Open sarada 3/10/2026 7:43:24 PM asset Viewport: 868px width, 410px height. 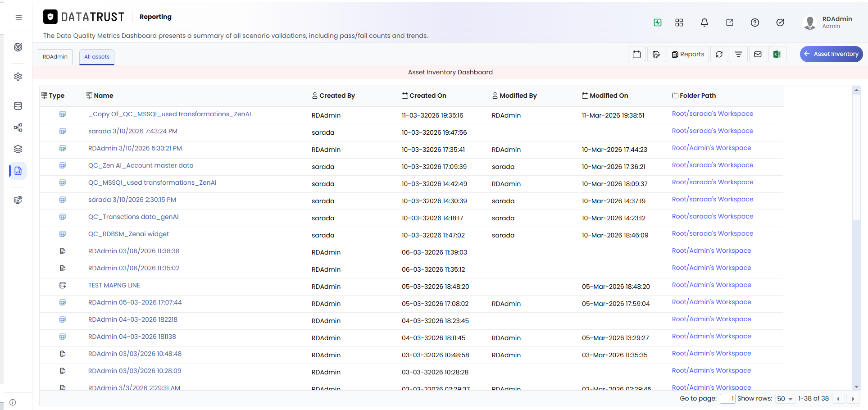pos(133,131)
